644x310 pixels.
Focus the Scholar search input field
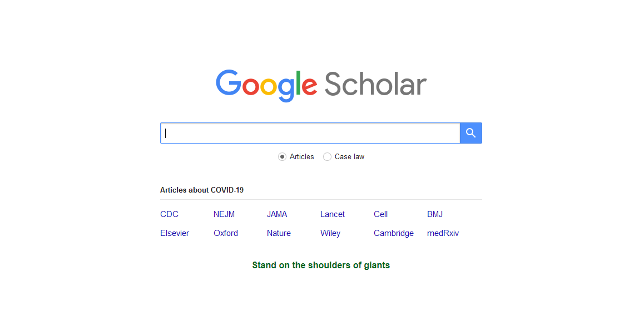click(x=310, y=133)
